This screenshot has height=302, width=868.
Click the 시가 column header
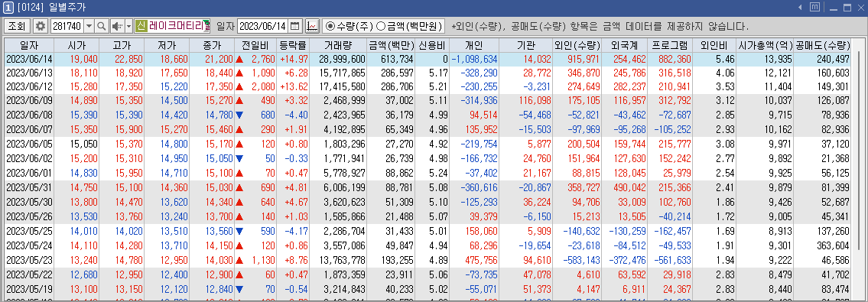(76, 45)
